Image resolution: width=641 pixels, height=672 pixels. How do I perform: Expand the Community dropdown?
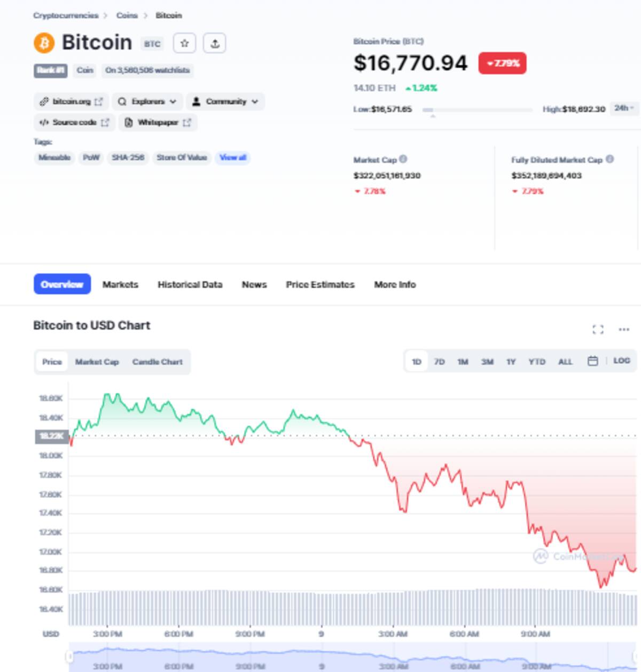click(225, 101)
